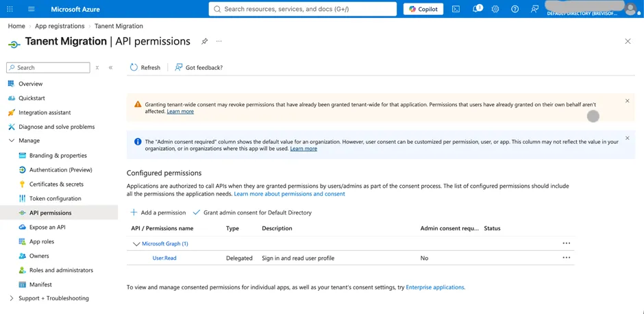Screen dimensions: 644x314
Task: Dismiss the blue admin consent info banner
Action: pyautogui.click(x=627, y=138)
